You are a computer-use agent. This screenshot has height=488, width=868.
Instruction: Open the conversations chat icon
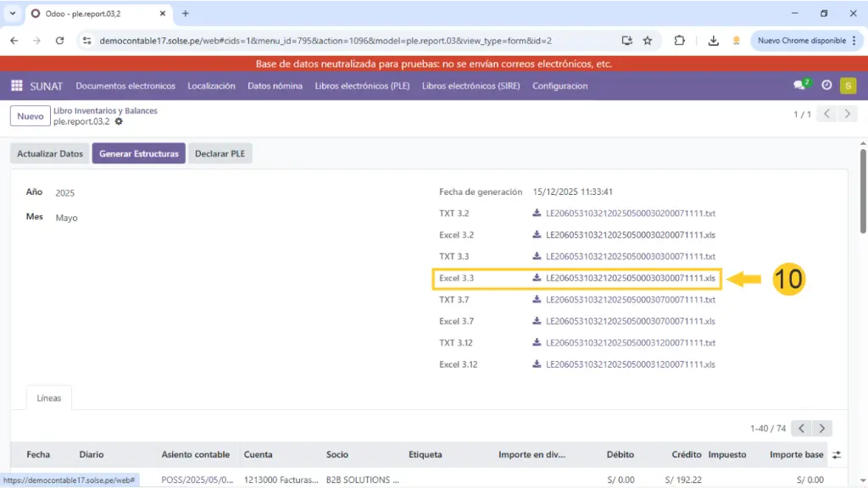click(x=798, y=86)
